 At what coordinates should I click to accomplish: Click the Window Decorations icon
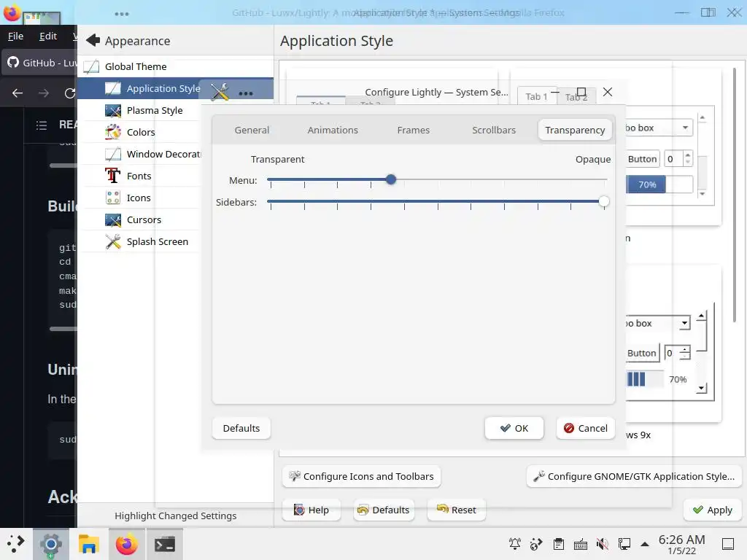[113, 155]
